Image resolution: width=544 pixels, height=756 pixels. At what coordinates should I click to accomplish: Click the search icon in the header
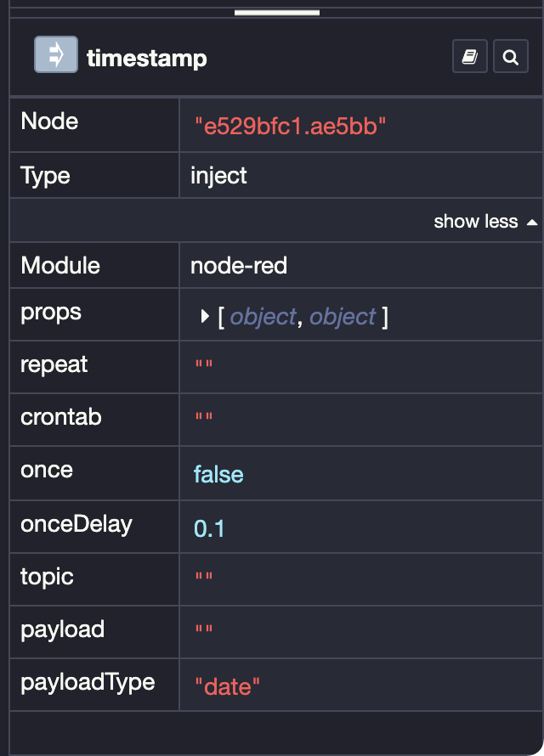coord(510,56)
